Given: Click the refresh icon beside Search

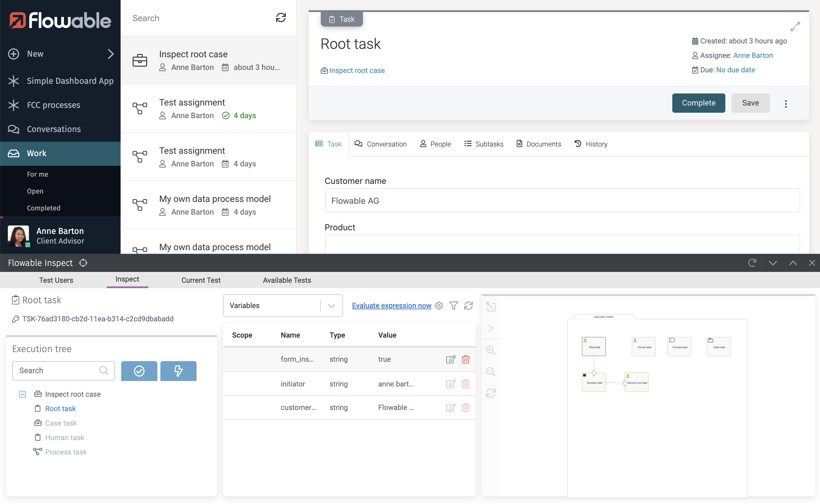Looking at the screenshot, I should coord(281,18).
